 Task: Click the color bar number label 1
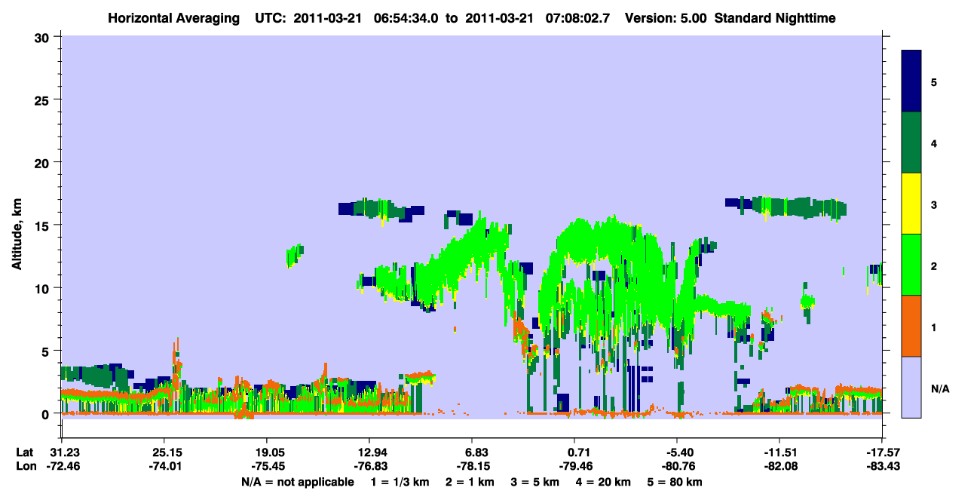(933, 327)
